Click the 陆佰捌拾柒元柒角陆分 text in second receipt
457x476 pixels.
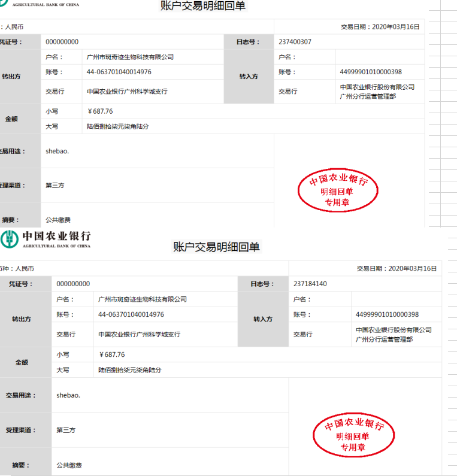pyautogui.click(x=129, y=370)
